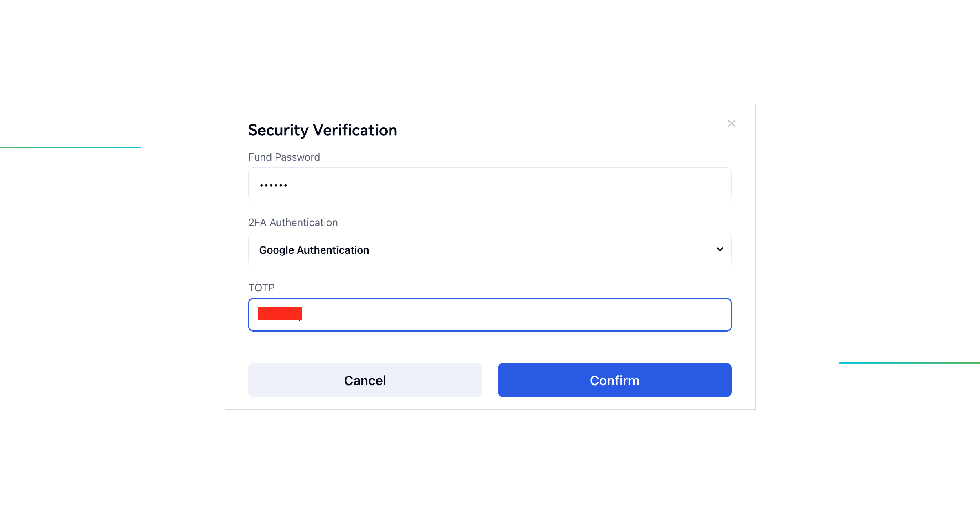Click the Fund Password label

pyautogui.click(x=283, y=157)
